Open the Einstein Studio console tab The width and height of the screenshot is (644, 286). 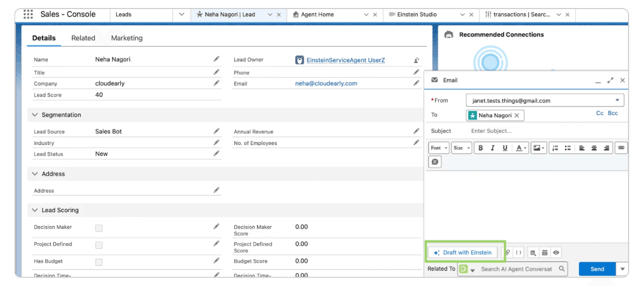pyautogui.click(x=417, y=14)
